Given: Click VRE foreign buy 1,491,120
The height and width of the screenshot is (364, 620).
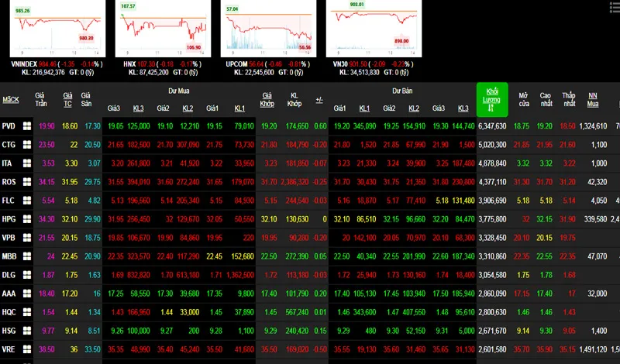Looking at the screenshot, I should [593, 349].
